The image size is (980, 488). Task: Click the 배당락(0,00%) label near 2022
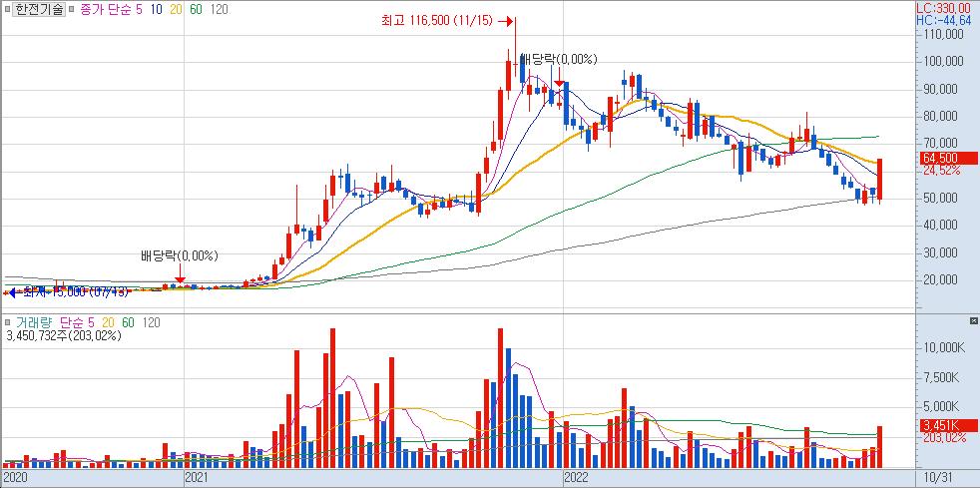[559, 59]
